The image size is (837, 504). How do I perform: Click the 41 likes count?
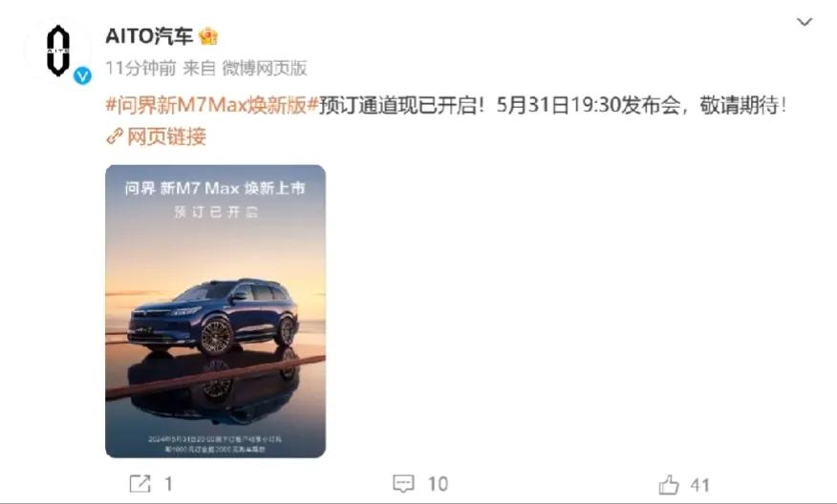(x=699, y=485)
